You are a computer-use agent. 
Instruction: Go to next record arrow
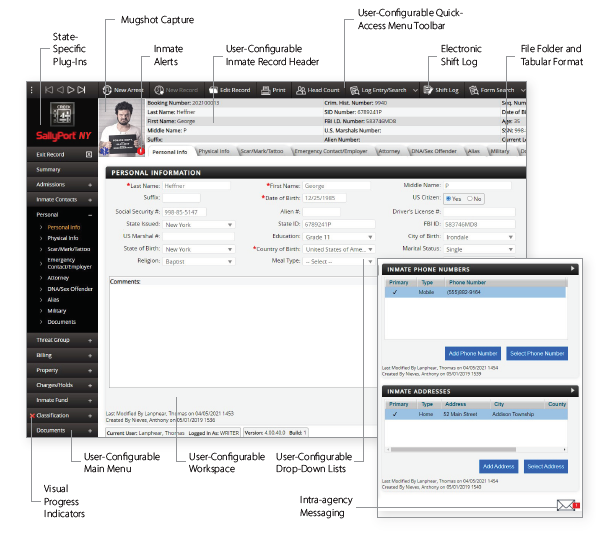[71, 90]
